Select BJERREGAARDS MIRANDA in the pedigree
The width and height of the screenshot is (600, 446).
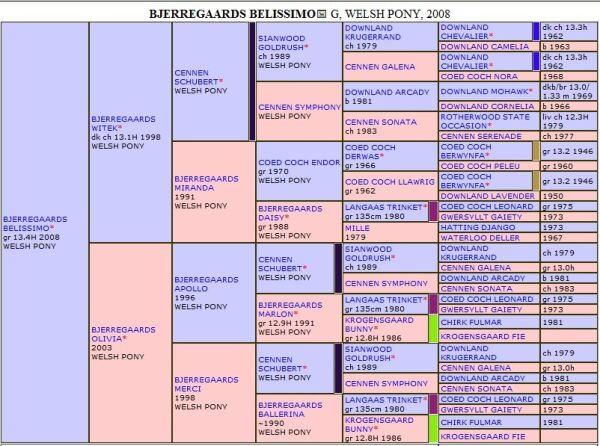[x=206, y=183]
